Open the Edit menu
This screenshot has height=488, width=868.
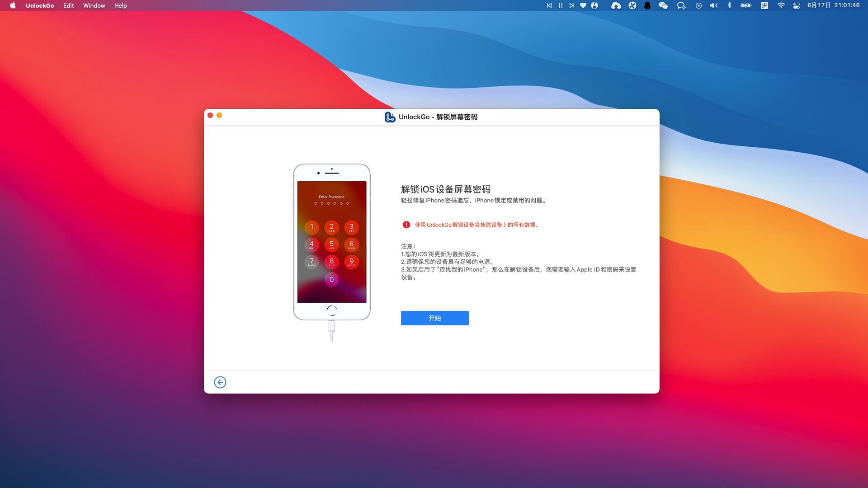[68, 5]
